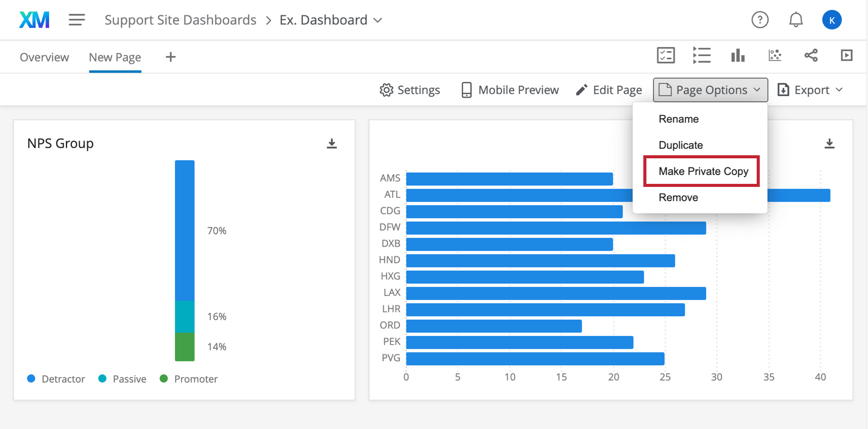Click the 14% label
The height and width of the screenshot is (429, 868).
[x=216, y=347]
